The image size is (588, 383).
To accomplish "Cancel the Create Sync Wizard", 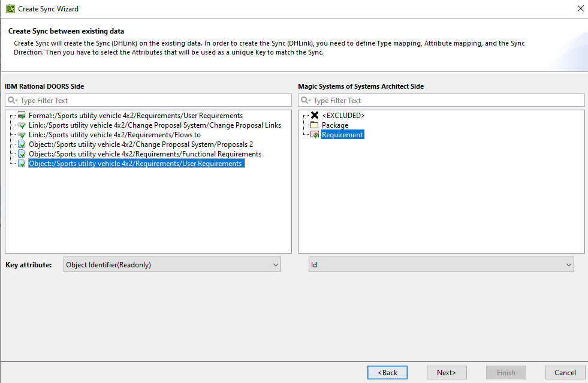I will pyautogui.click(x=565, y=372).
